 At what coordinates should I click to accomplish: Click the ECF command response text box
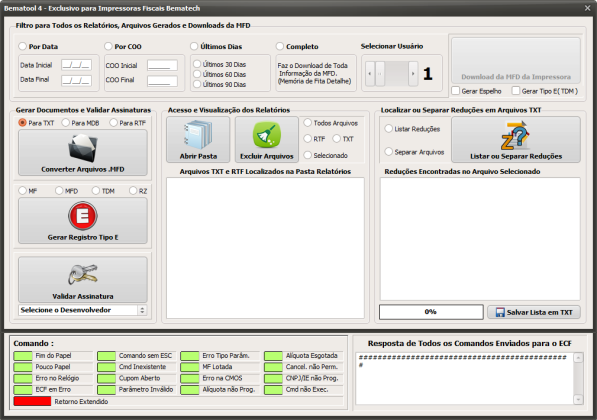coord(465,378)
